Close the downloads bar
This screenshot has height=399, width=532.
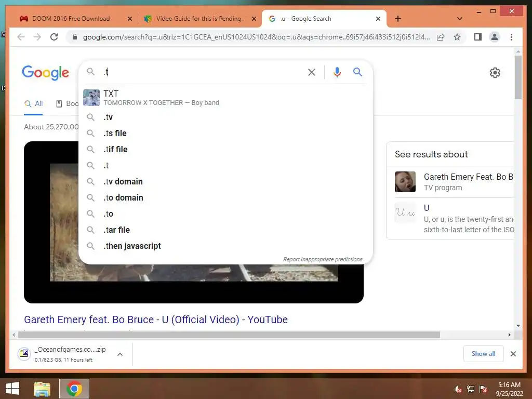click(513, 354)
